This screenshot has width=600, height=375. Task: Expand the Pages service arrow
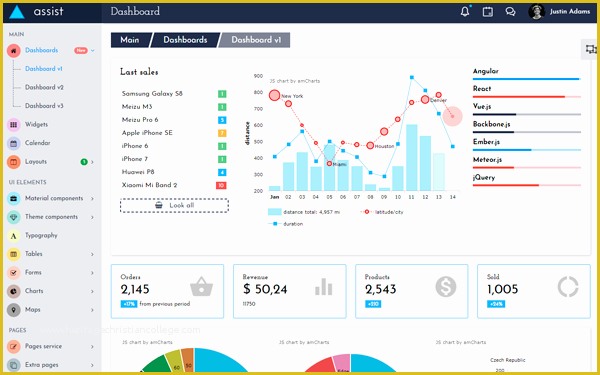pyautogui.click(x=92, y=347)
